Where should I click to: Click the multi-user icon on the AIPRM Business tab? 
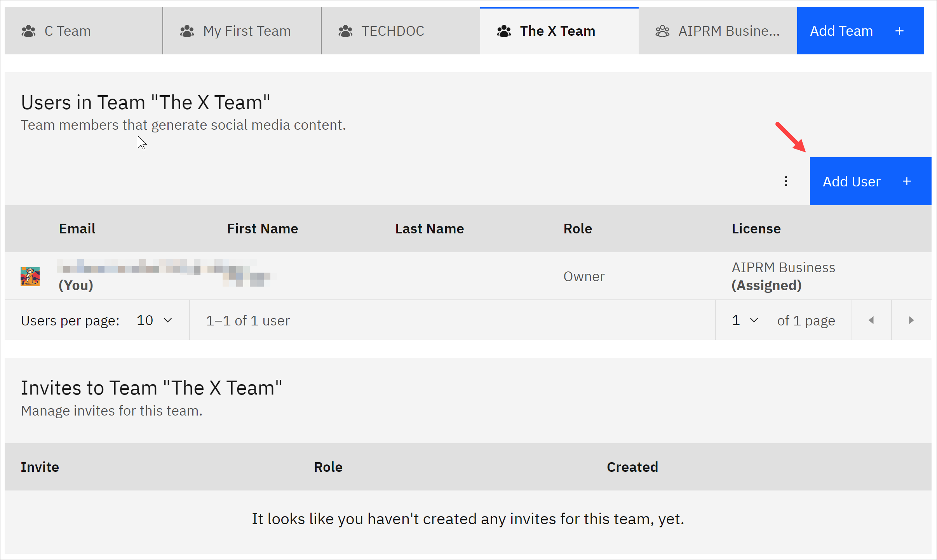tap(662, 31)
